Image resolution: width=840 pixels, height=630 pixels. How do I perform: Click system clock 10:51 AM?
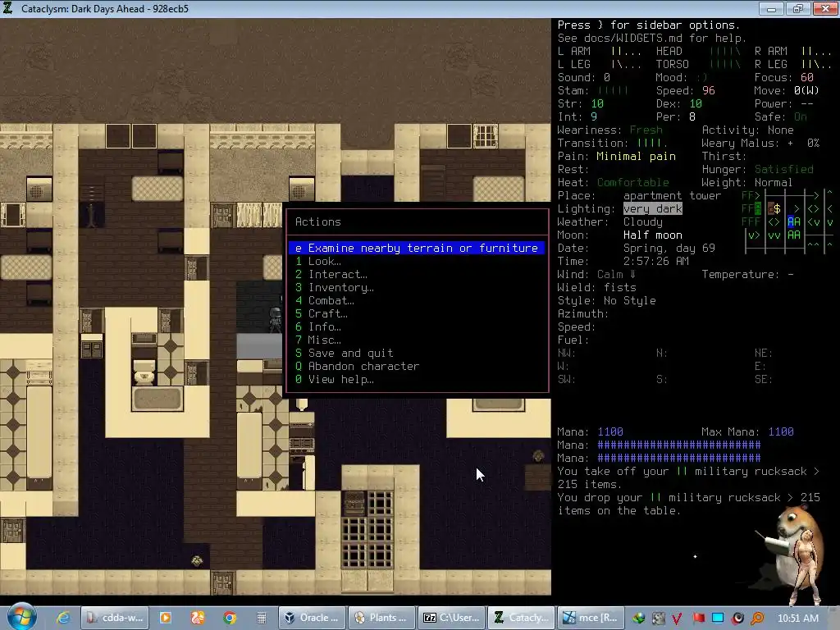(798, 619)
